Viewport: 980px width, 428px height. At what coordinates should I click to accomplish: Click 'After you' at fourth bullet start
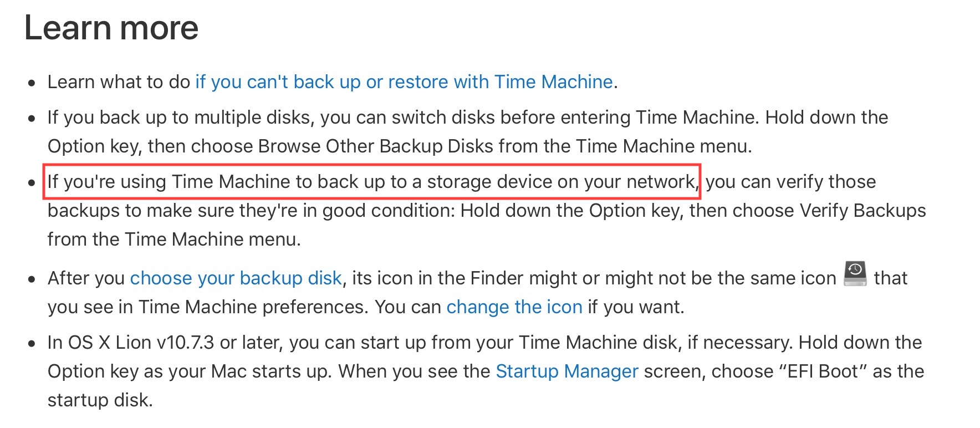tap(86, 278)
